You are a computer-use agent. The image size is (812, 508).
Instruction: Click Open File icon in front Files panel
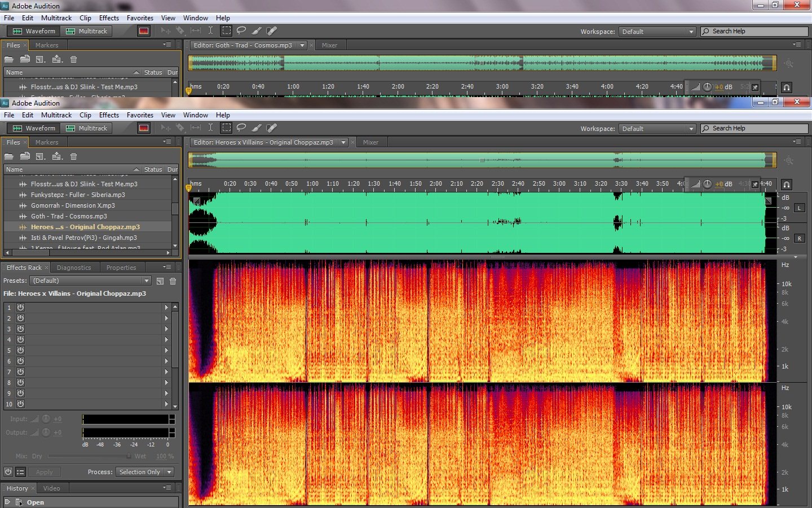[x=9, y=156]
